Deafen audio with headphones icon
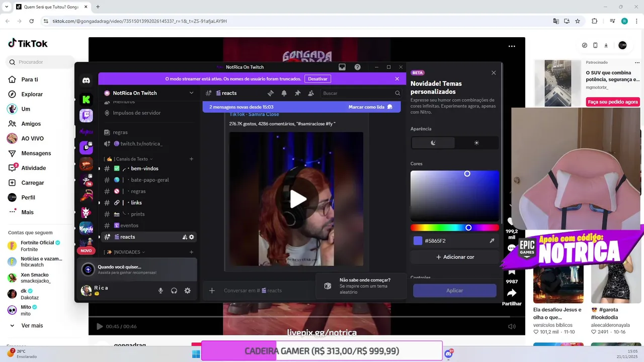The width and height of the screenshot is (644, 362). coord(174,291)
